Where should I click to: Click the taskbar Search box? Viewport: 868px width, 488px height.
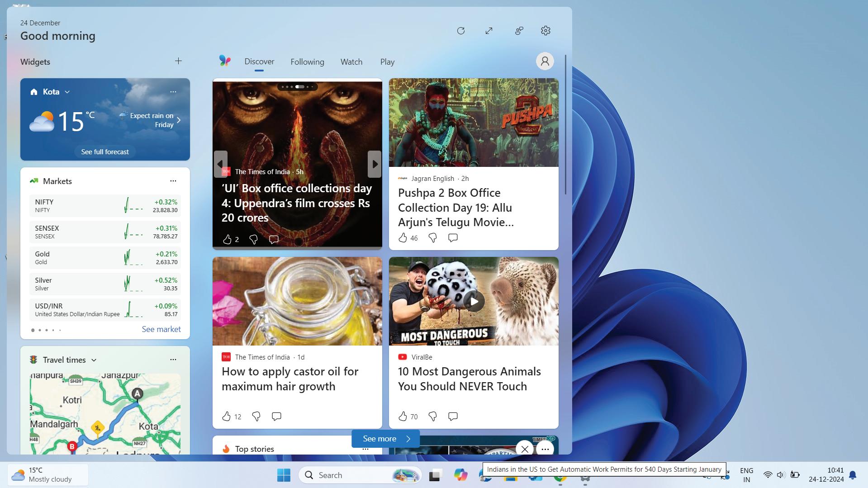(360, 475)
